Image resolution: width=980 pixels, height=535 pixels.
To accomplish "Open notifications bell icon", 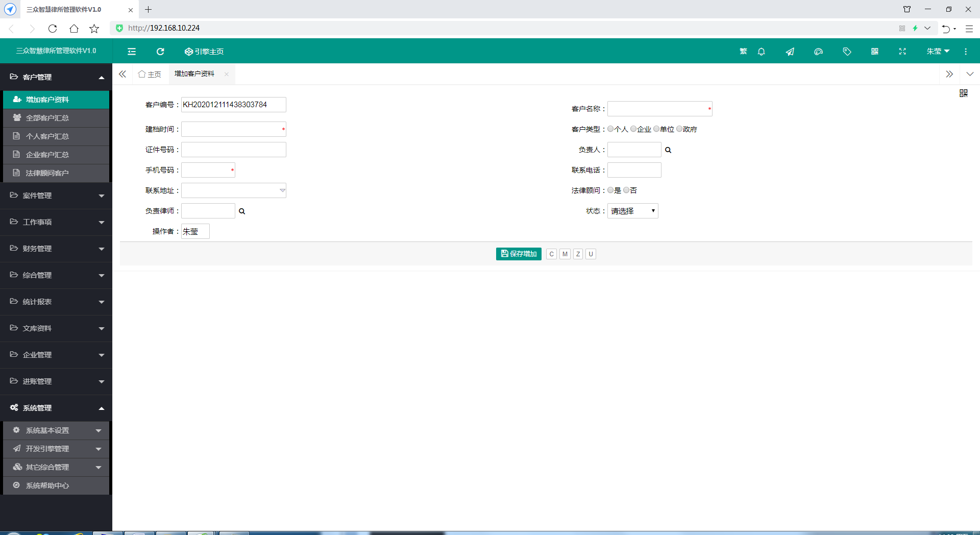I will pyautogui.click(x=761, y=52).
